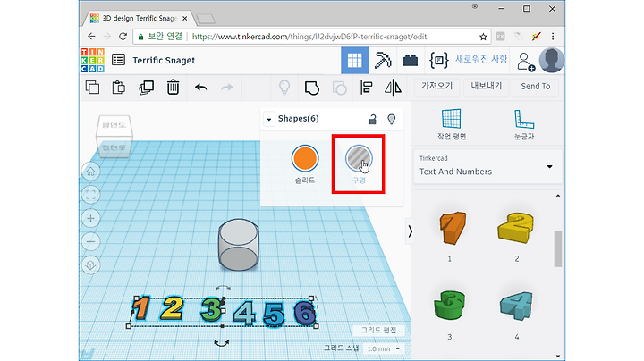The image size is (644, 361).
Task: Click the shapes list scrollbar thumb
Action: tap(558, 249)
